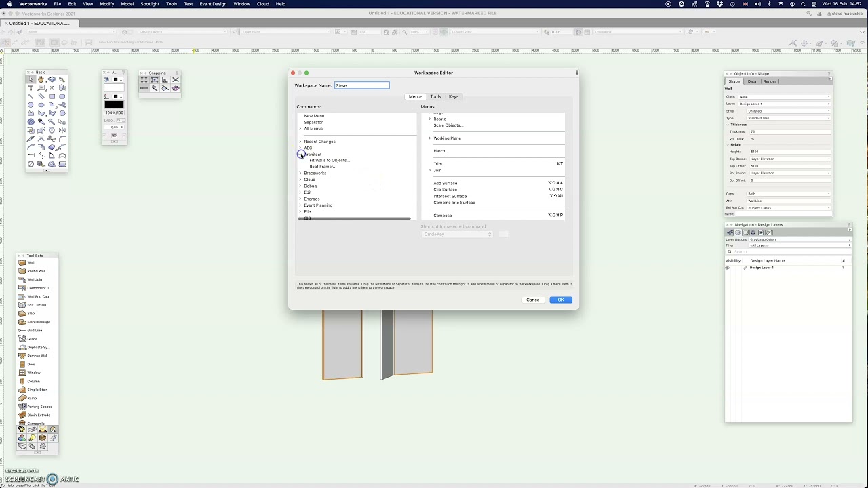Select the Zoom magnifier tool
Image resolution: width=868 pixels, height=488 pixels.
coord(62,79)
